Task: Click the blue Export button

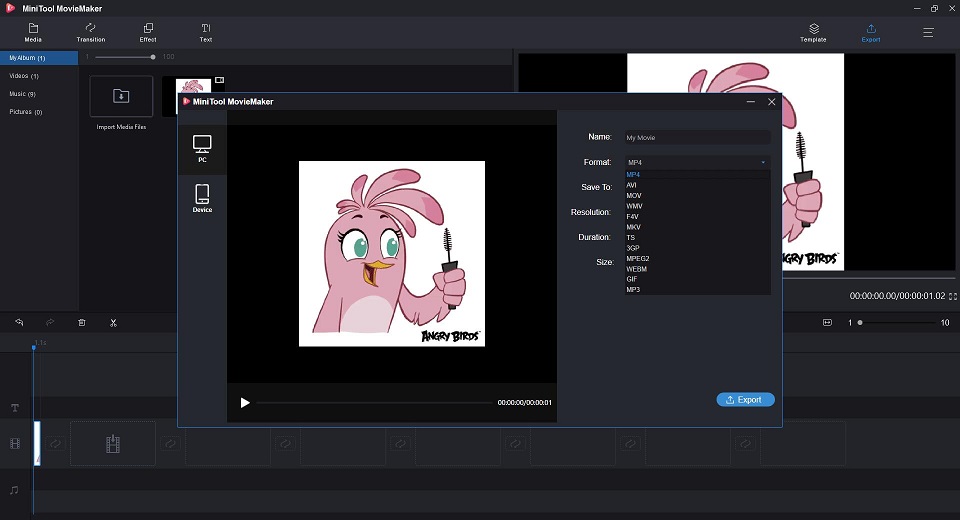Action: (x=745, y=399)
